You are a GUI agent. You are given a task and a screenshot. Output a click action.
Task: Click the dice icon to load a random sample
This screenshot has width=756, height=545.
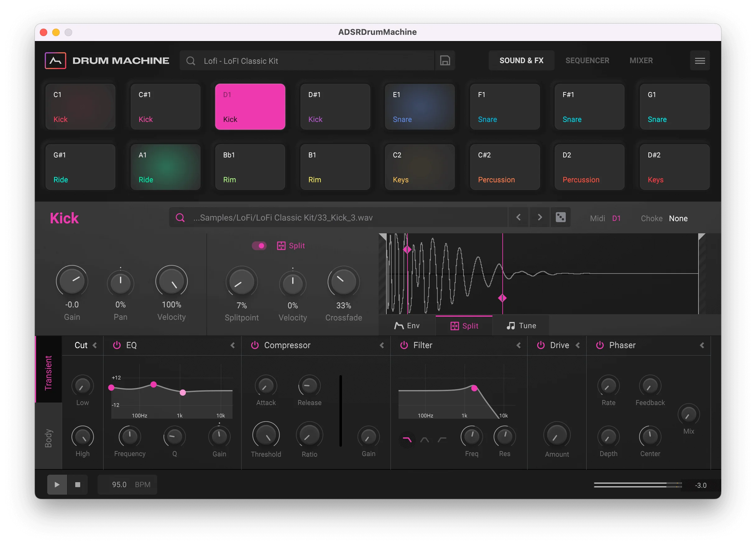pos(561,217)
